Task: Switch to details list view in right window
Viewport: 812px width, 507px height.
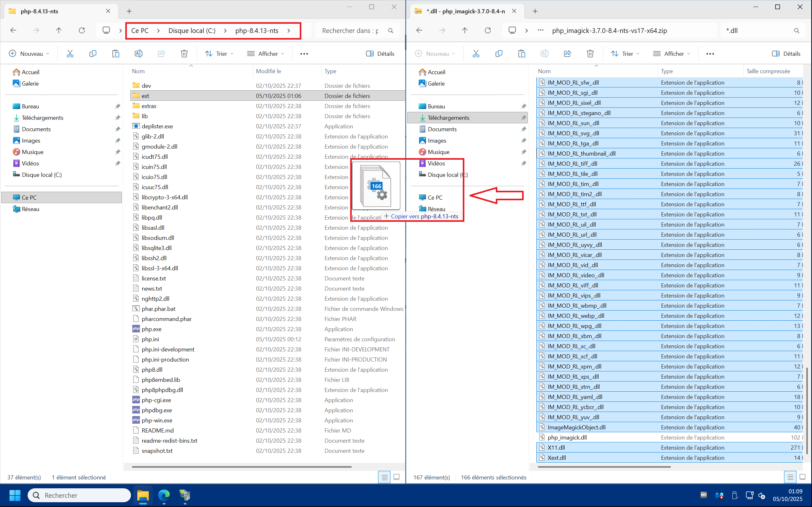Action: click(x=790, y=477)
